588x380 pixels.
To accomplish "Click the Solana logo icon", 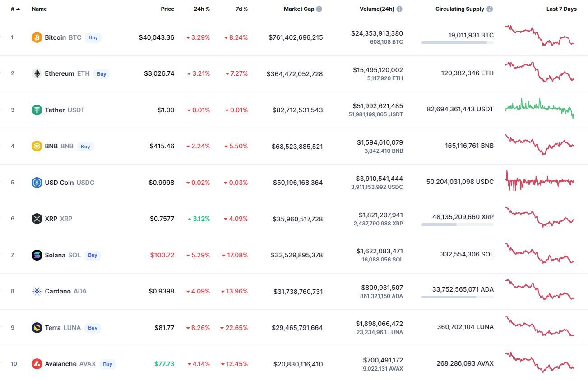I will pyautogui.click(x=37, y=255).
